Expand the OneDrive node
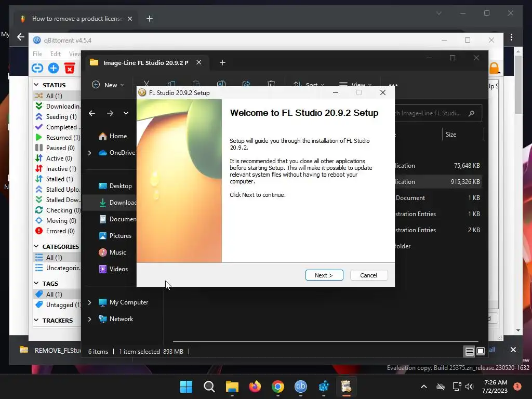This screenshot has height=399, width=532. 89,153
